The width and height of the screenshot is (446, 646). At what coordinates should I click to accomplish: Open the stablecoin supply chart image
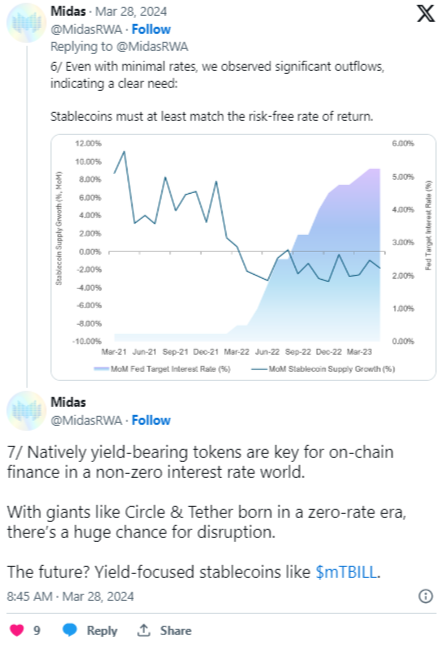[x=243, y=257]
